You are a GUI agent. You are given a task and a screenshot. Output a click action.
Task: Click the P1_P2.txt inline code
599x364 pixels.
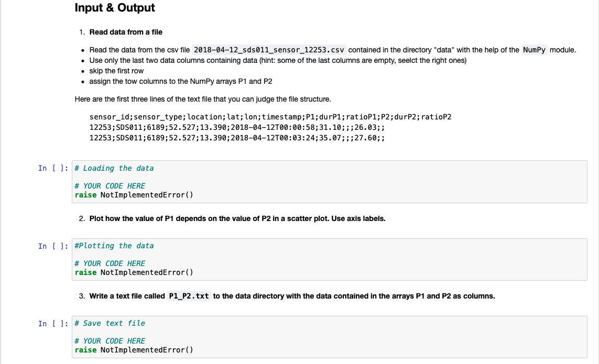189,296
